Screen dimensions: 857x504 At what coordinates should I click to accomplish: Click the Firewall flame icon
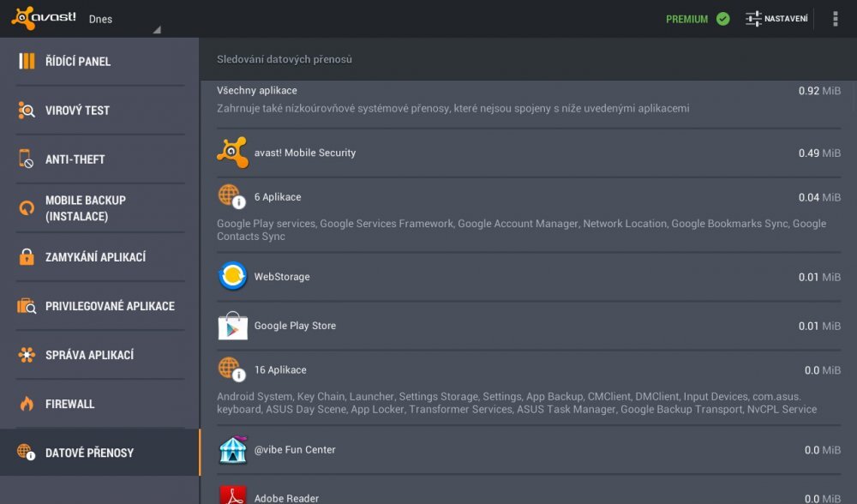click(27, 404)
